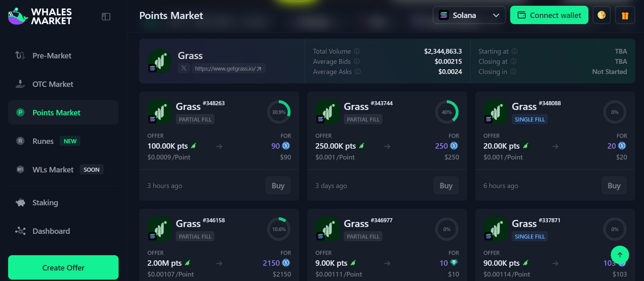Click the 40% progress ring on offer #343744
This screenshot has width=644, height=281.
[x=446, y=112]
